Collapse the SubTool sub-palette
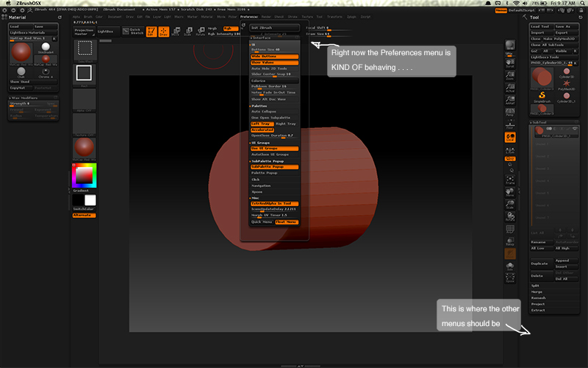Screen dimensions: 588x368 pos(553,122)
